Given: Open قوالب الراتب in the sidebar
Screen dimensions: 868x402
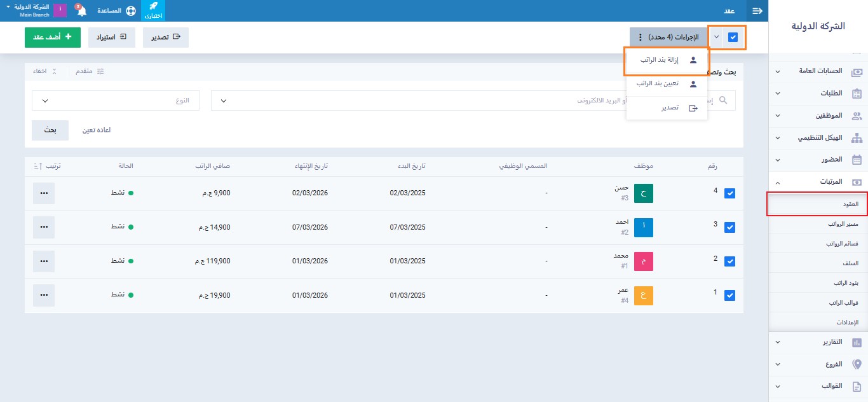Looking at the screenshot, I should tap(818, 303).
